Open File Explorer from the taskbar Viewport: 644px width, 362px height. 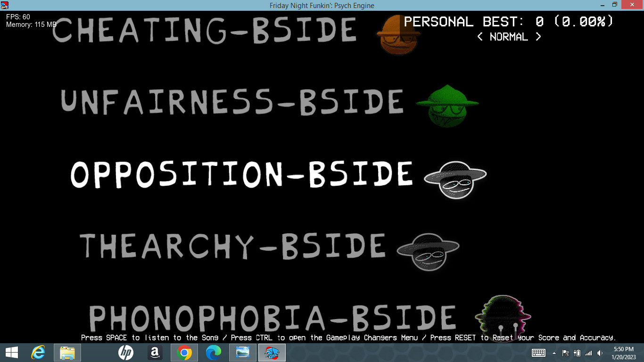coord(67,353)
